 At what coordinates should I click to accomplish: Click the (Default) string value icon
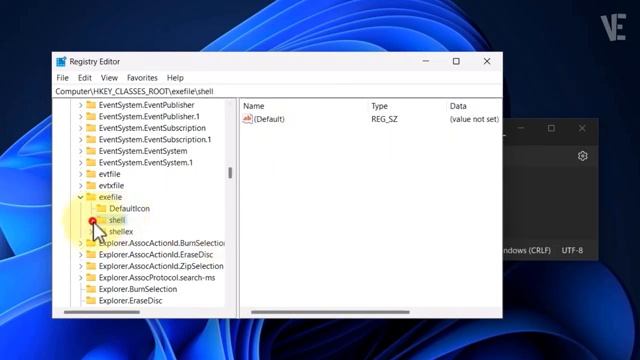point(247,119)
